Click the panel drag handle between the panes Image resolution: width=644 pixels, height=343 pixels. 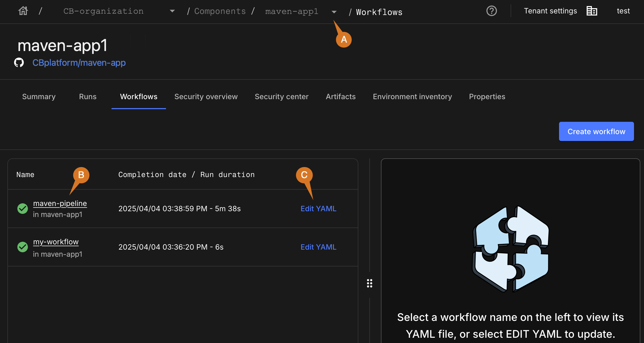pyautogui.click(x=369, y=283)
